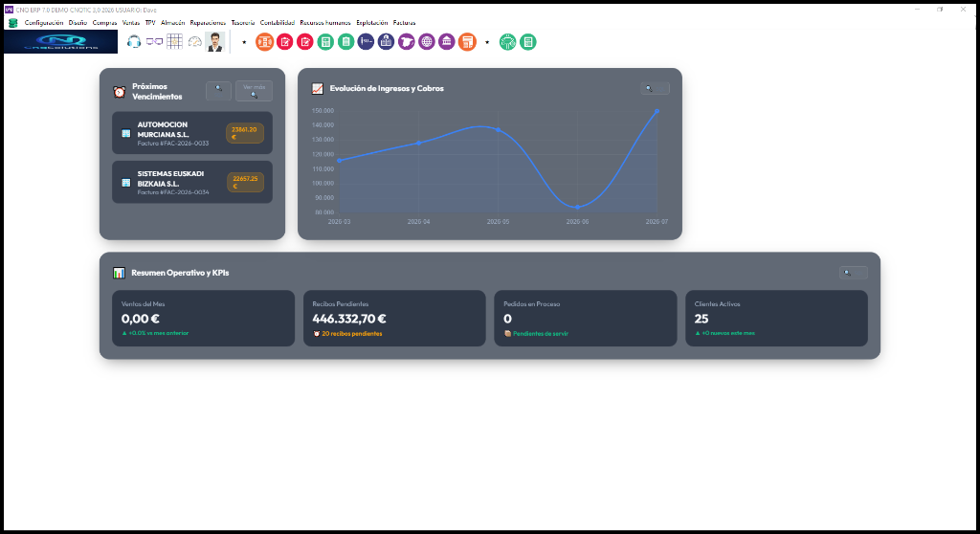
Task: Click the green clipboard toolbar icon
Action: coord(345,42)
